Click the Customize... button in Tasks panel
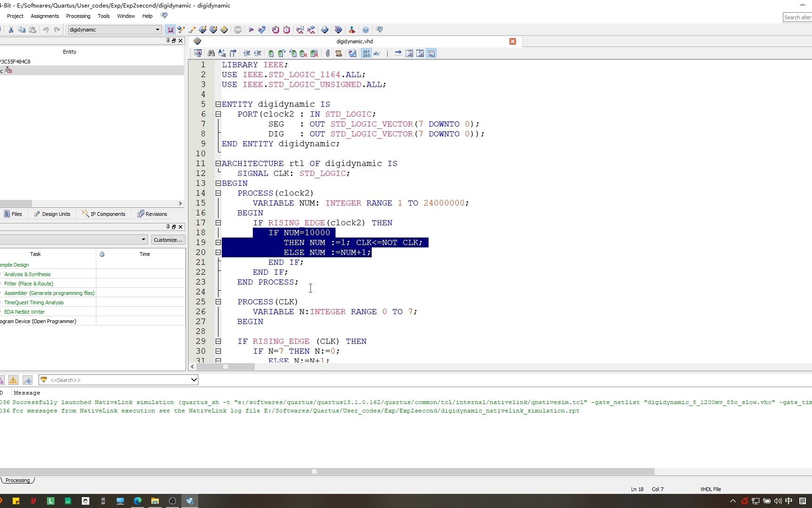The width and height of the screenshot is (812, 508). click(x=168, y=240)
